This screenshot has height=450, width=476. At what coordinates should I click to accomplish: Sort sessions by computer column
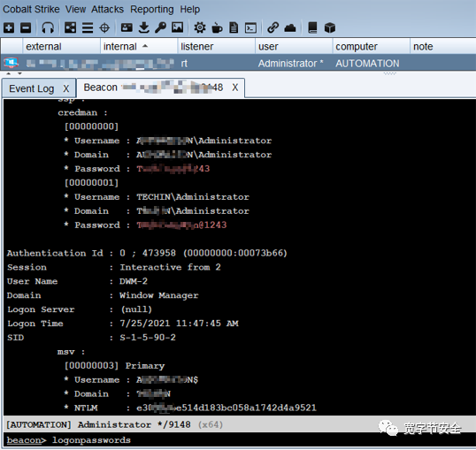[371, 47]
